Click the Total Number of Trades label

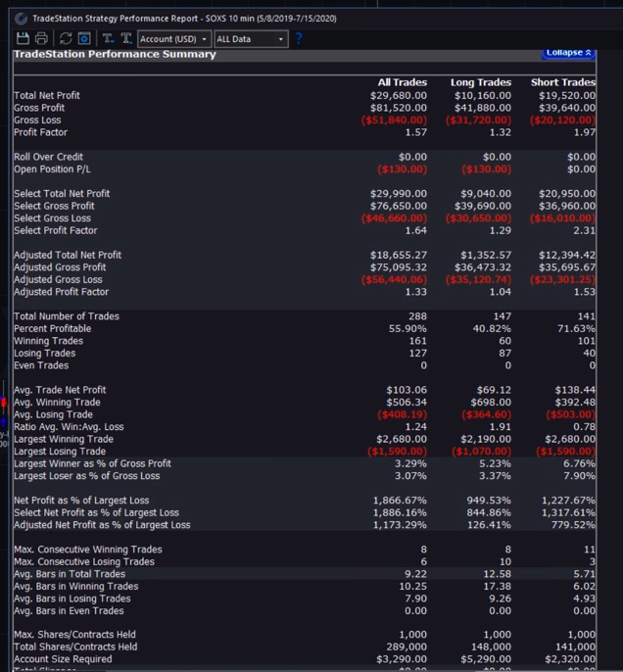point(67,315)
